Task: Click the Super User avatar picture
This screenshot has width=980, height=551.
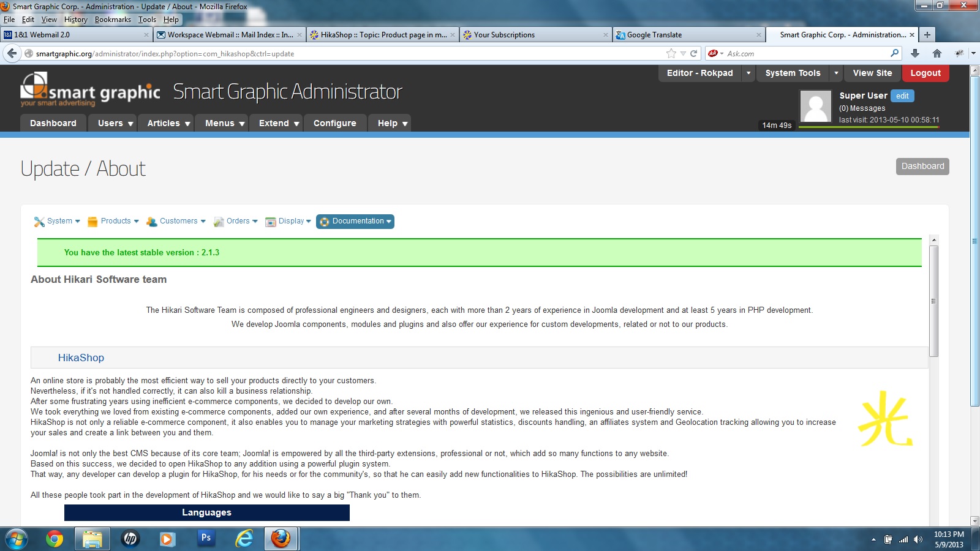Action: [816, 106]
